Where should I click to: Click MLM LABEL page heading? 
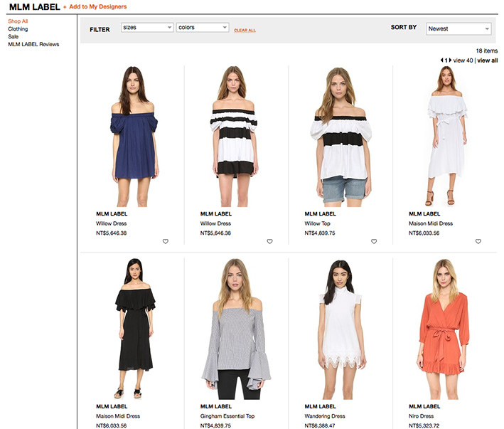pyautogui.click(x=34, y=6)
